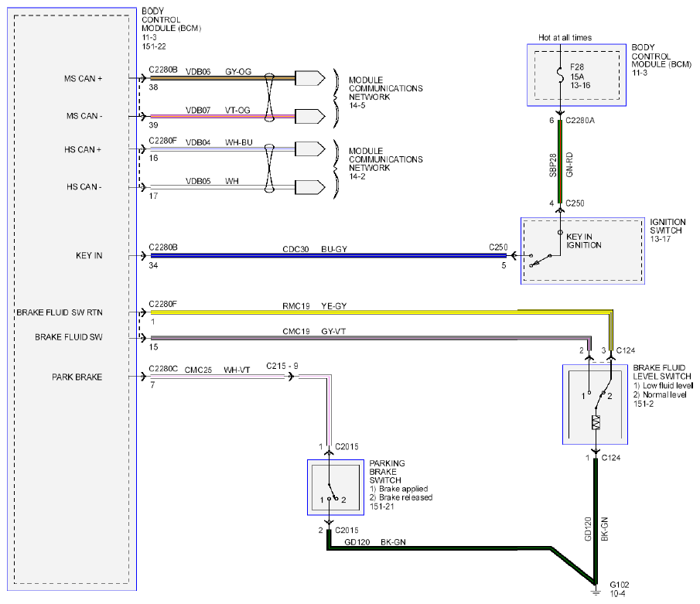
Task: Click the C215 - 9 inline connector symbol
Action: (x=291, y=377)
